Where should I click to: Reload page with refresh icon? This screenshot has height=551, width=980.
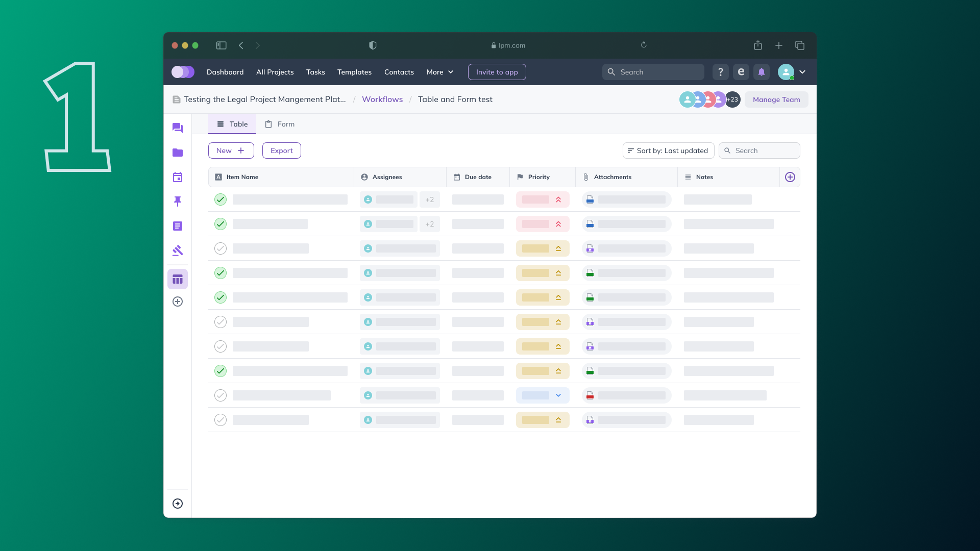click(644, 45)
